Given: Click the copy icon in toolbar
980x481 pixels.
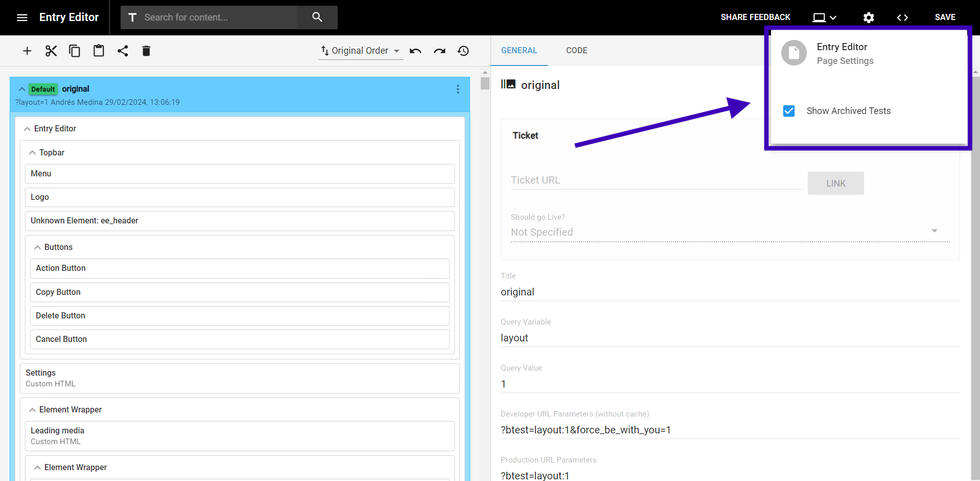Looking at the screenshot, I should coord(75,51).
